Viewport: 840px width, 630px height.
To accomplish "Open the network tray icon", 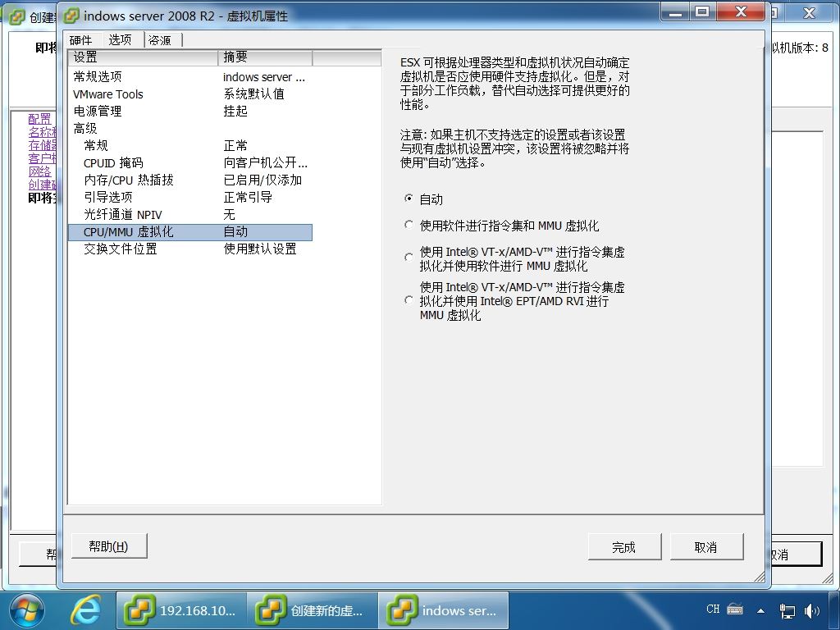I will pyautogui.click(x=787, y=610).
